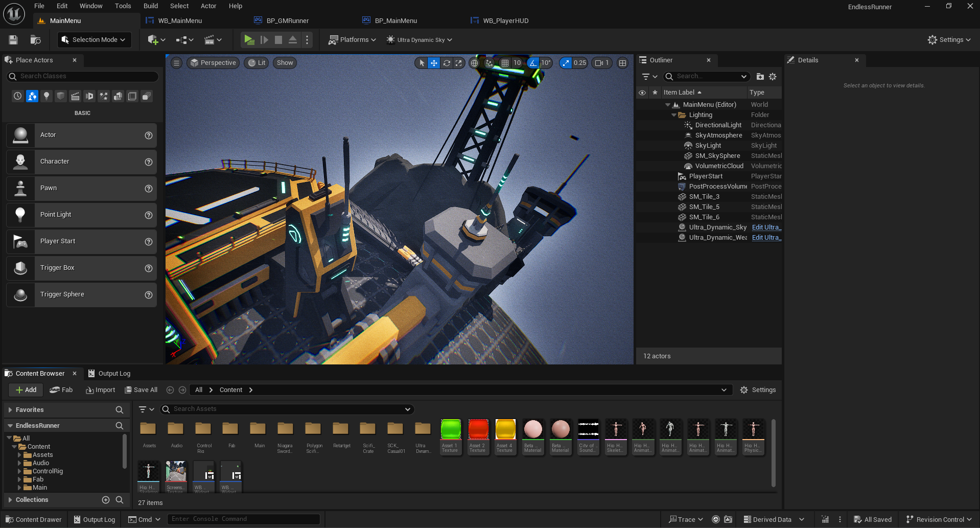980x528 pixels.
Task: Click the Play level button
Action: (x=249, y=40)
